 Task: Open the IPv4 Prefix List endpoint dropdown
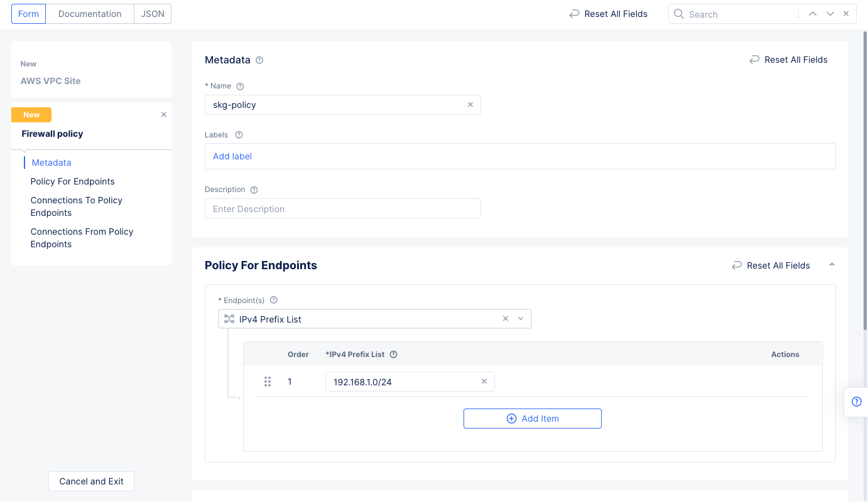tap(521, 319)
